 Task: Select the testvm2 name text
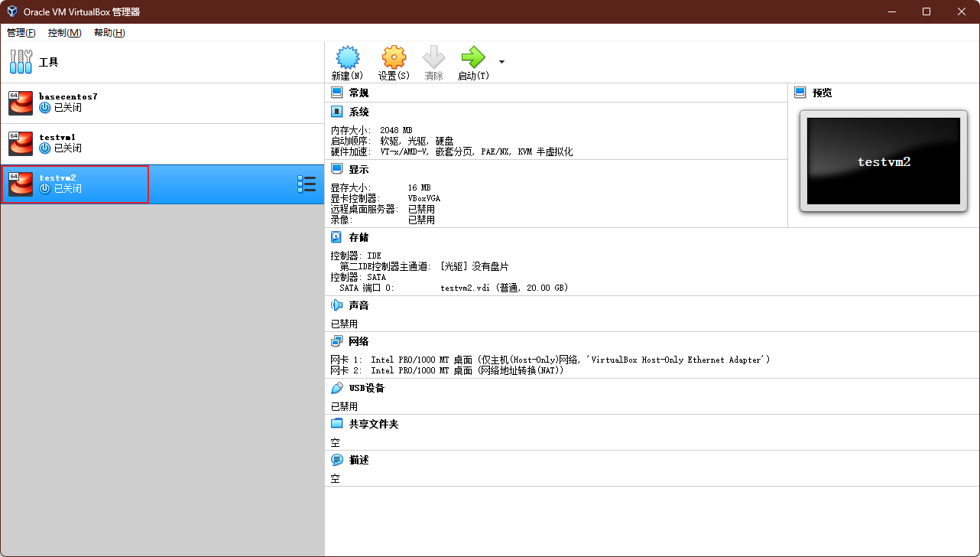[57, 178]
